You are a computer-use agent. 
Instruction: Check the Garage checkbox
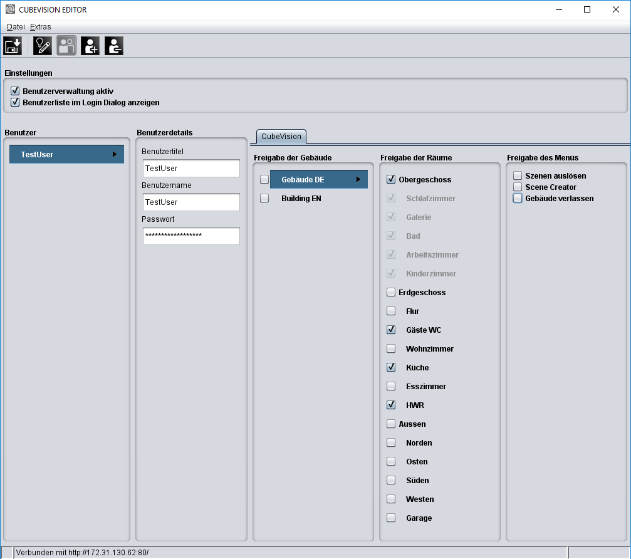[391, 518]
